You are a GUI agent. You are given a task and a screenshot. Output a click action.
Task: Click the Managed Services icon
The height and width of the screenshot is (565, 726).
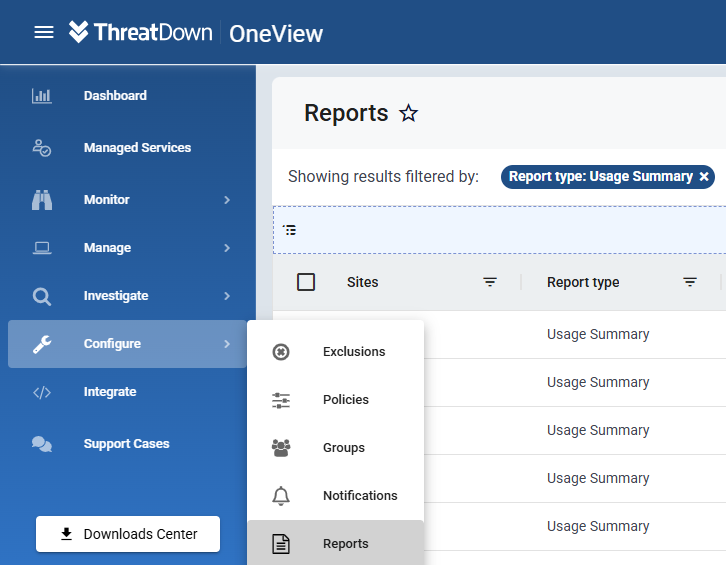coord(42,148)
